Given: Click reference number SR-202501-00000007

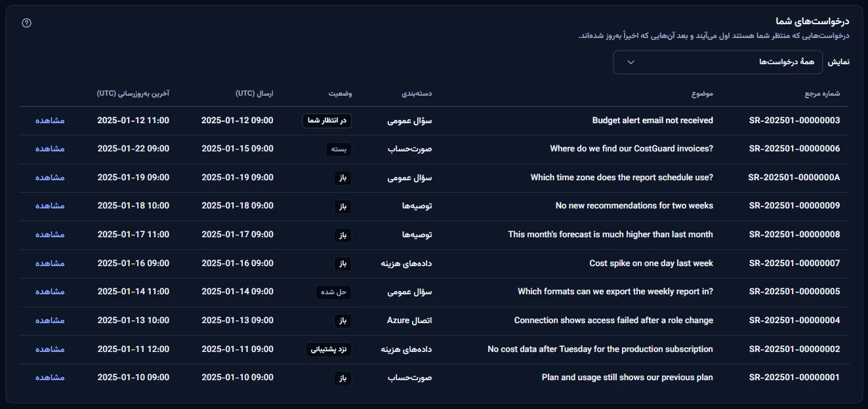Looking at the screenshot, I should 794,263.
